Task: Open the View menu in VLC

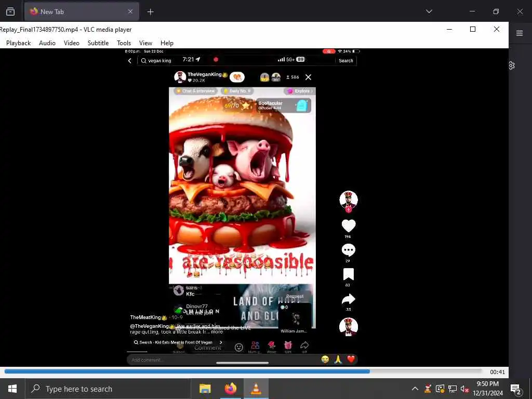Action: click(x=145, y=43)
